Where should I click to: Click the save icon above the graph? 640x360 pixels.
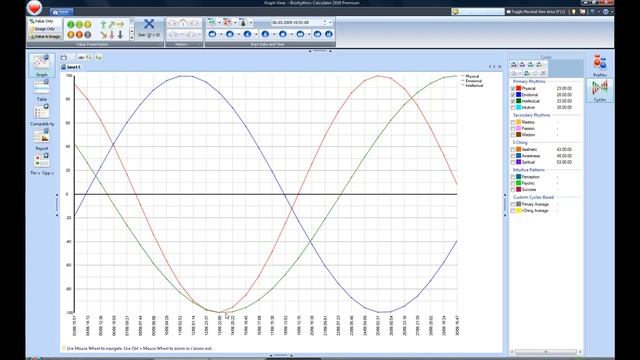[x=64, y=58]
